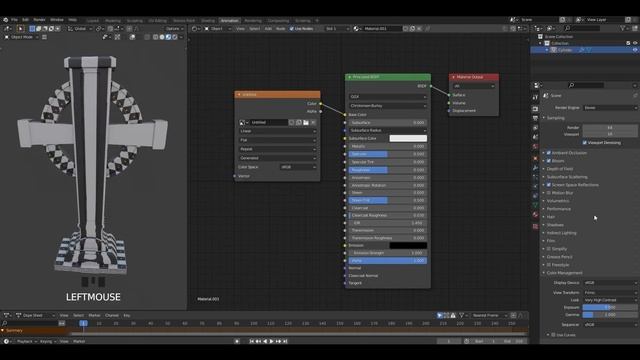The image size is (640, 360).
Task: Open the Options button in viewport header
Action: (x=174, y=29)
